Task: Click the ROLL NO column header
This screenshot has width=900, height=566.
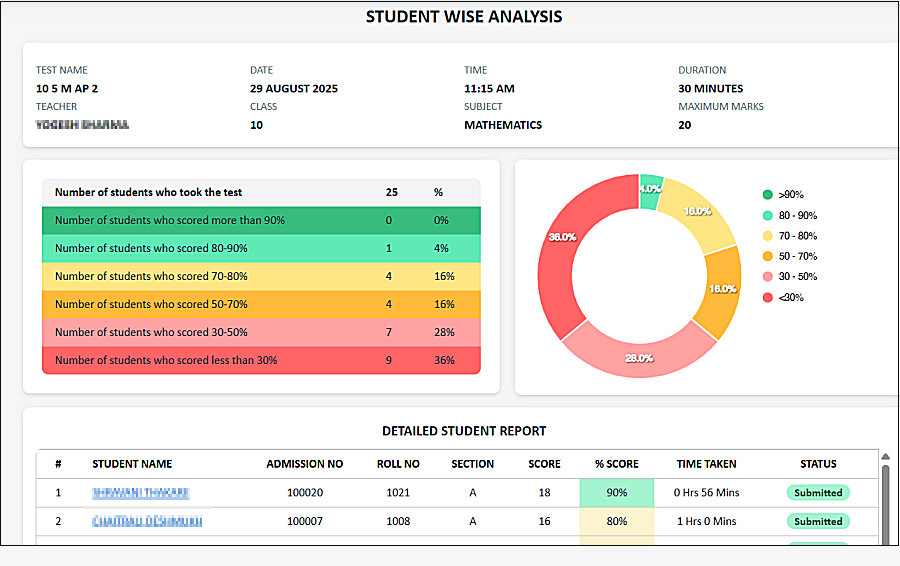Action: coord(398,464)
